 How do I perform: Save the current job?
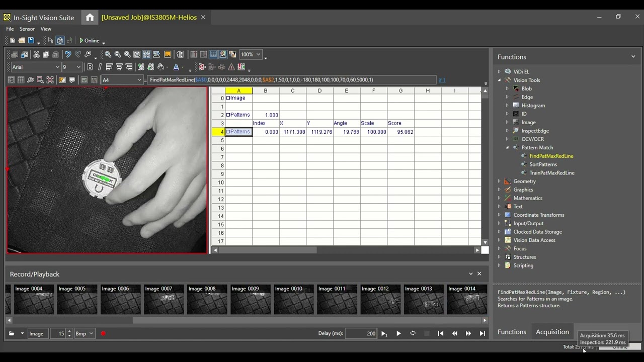(x=31, y=41)
